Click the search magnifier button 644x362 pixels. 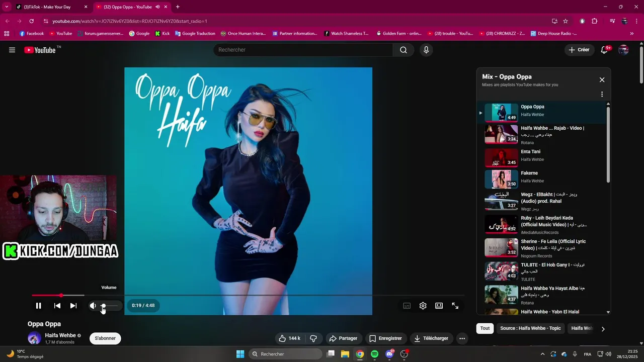pyautogui.click(x=404, y=50)
